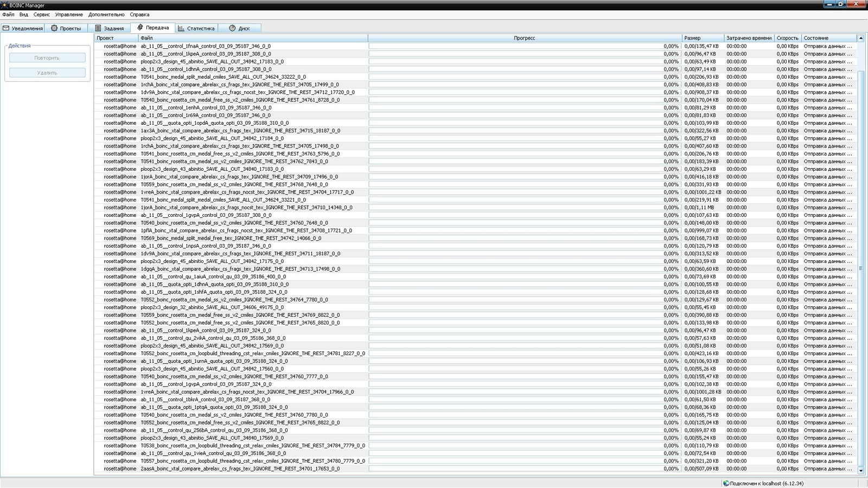Click the vertical scrollbar thumb
Viewport: 868px width, 488px height.
pyautogui.click(x=860, y=268)
